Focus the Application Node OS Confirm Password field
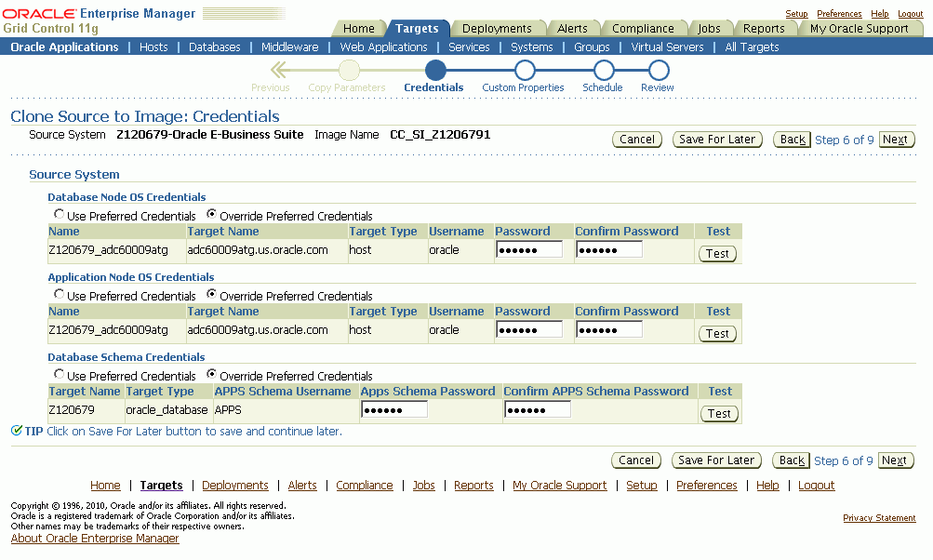This screenshot has height=560, width=933. point(609,329)
